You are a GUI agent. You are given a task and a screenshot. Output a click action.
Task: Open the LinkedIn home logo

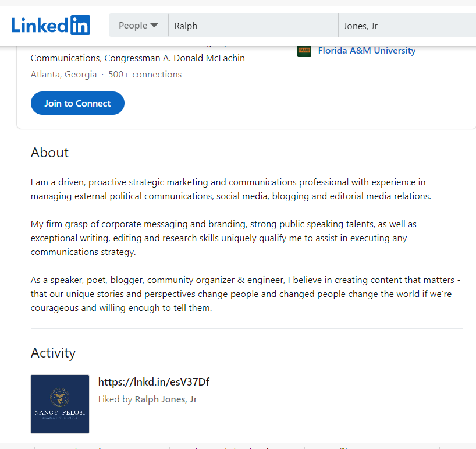tap(51, 25)
